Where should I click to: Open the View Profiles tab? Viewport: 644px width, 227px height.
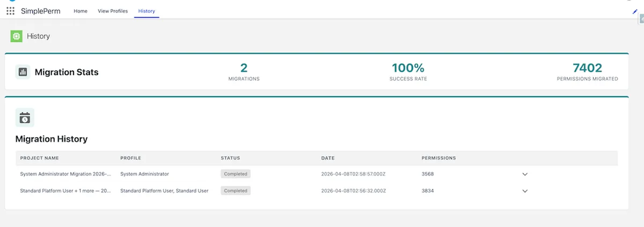[113, 11]
